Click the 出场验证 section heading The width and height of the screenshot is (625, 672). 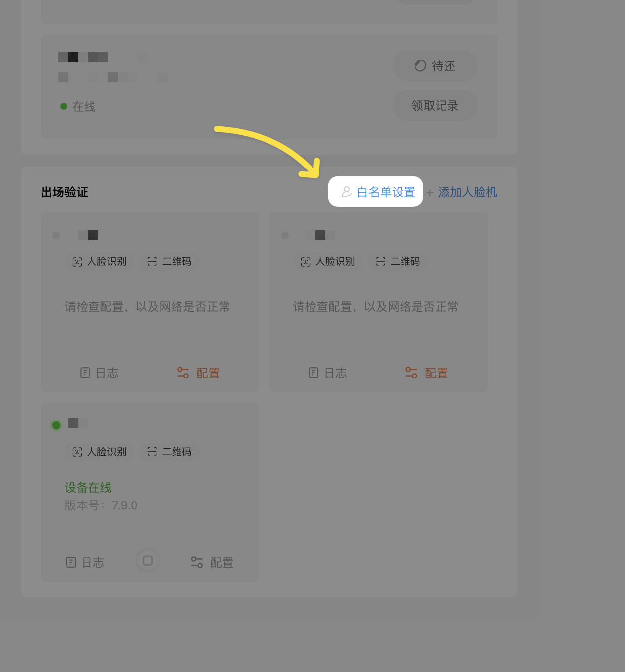(x=64, y=192)
